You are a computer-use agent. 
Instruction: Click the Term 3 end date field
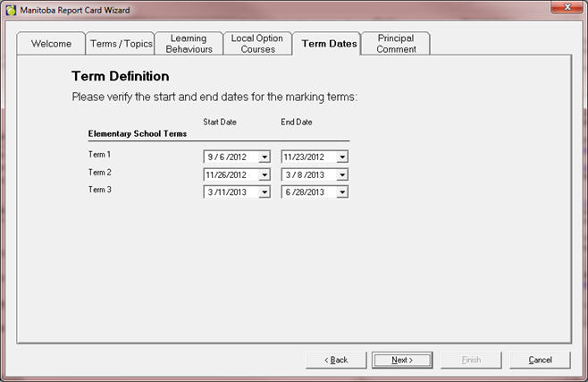(307, 191)
